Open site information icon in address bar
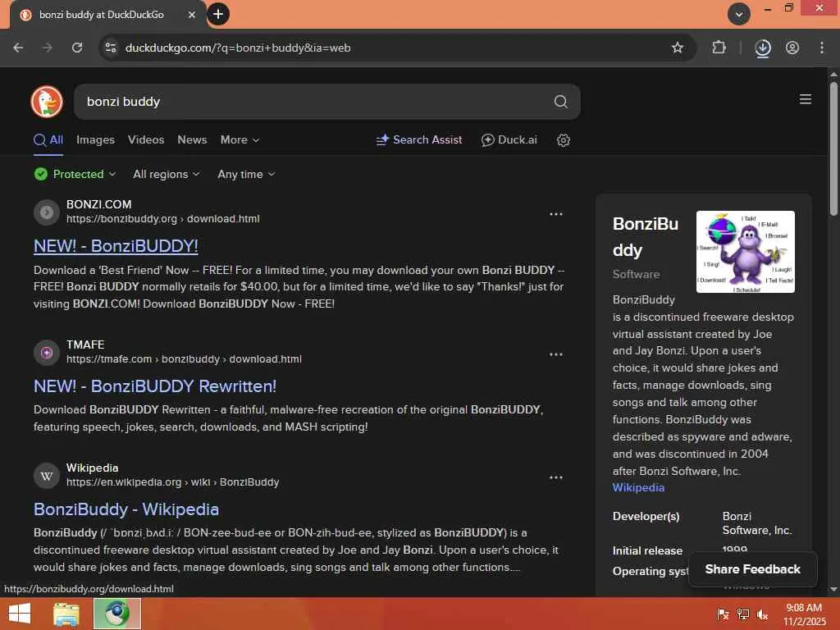840x630 pixels. [111, 48]
